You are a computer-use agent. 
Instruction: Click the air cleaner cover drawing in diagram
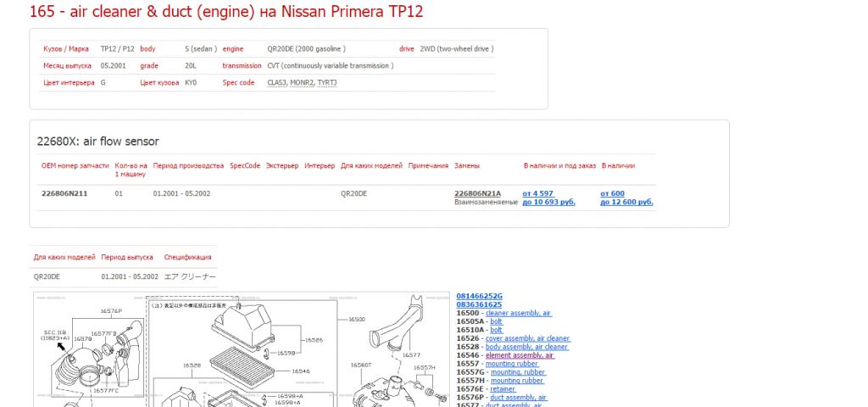pos(243,328)
